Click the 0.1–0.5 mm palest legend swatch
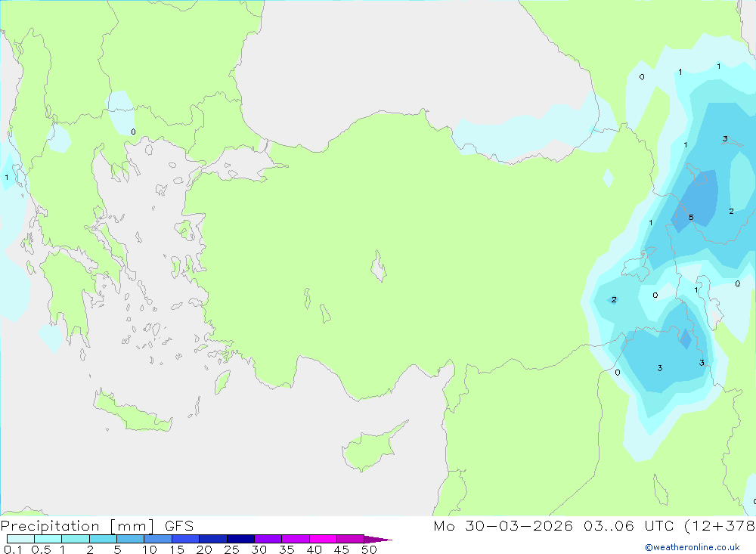This screenshot has width=756, height=554. (x=20, y=539)
